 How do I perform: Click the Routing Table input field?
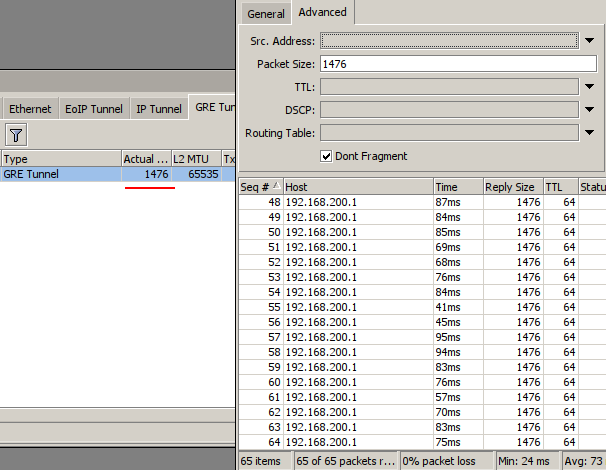(449, 133)
